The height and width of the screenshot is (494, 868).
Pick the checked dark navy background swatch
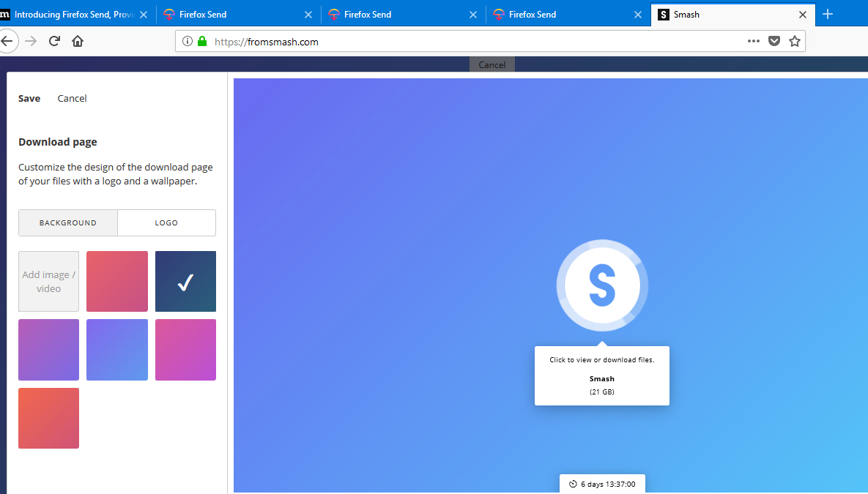click(185, 282)
